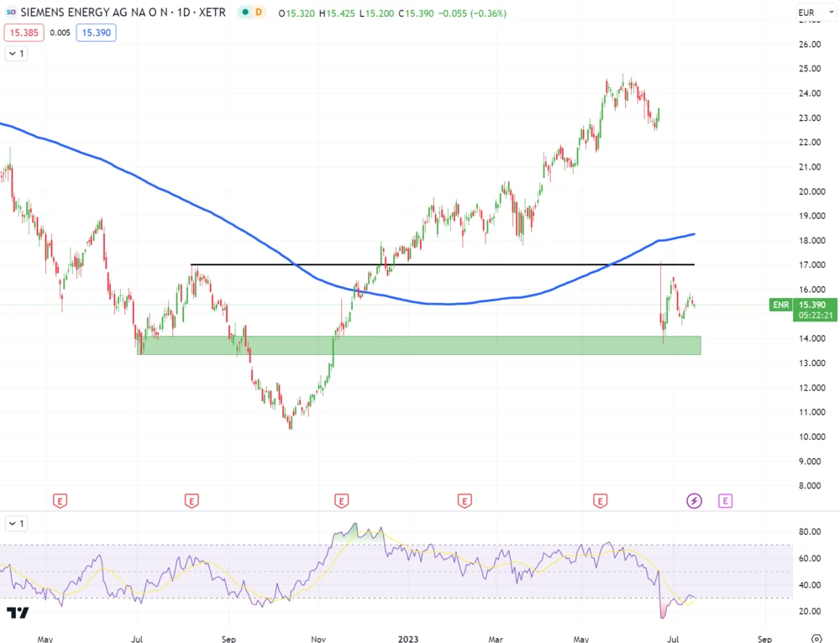
Task: Toggle the green market status indicator
Action: pyautogui.click(x=243, y=13)
